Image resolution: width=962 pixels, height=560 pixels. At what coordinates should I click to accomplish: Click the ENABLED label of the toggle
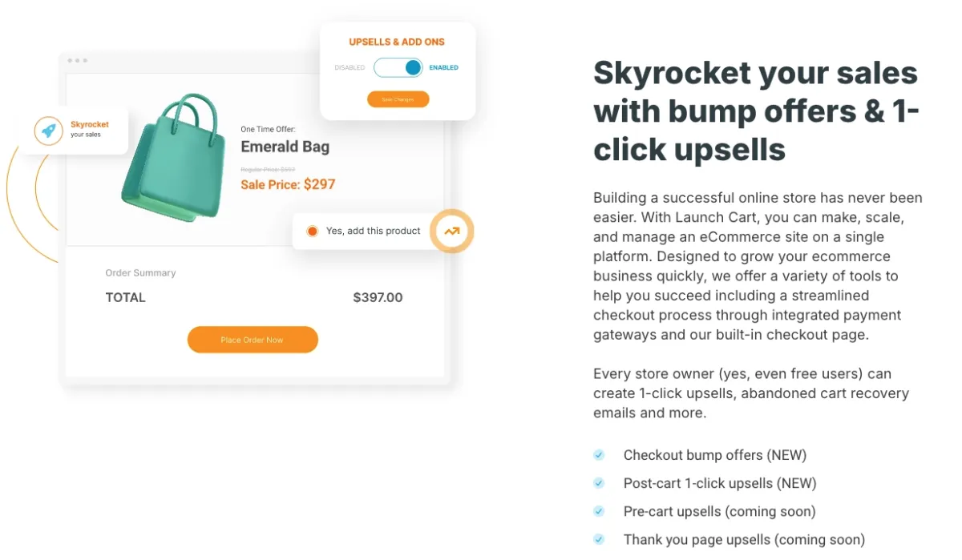(444, 68)
